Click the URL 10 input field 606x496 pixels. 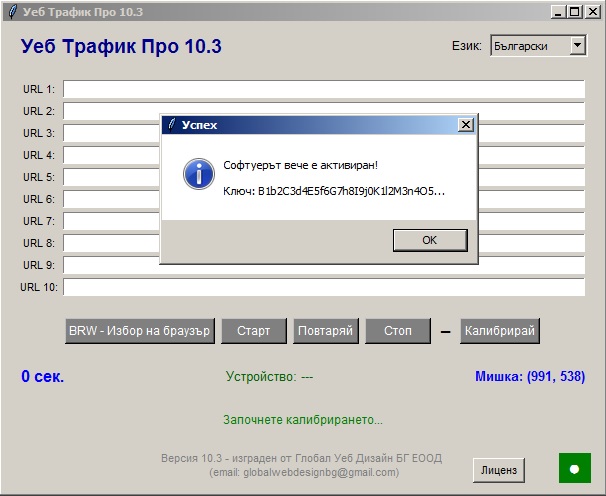324,287
